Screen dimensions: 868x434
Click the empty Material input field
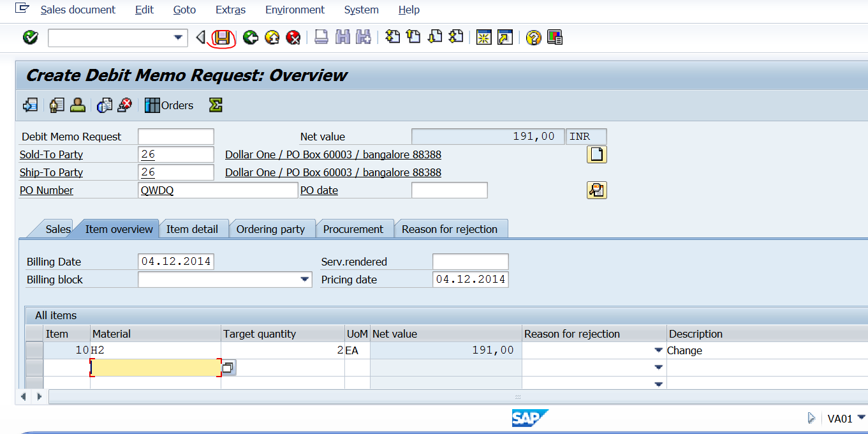pyautogui.click(x=153, y=367)
